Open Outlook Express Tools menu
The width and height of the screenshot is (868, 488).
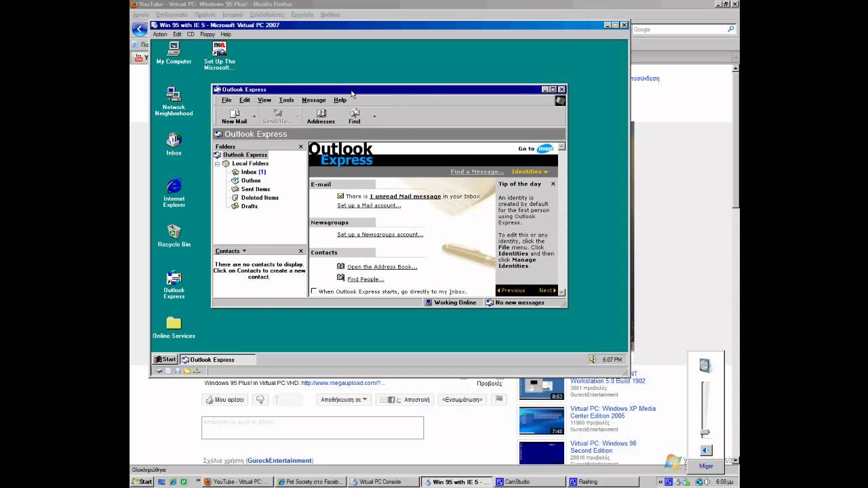click(286, 100)
